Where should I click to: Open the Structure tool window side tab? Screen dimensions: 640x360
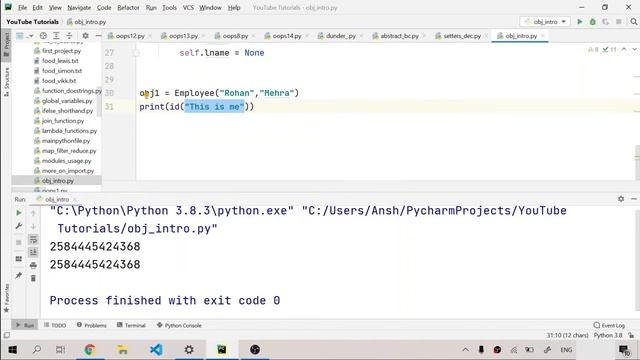(x=6, y=82)
